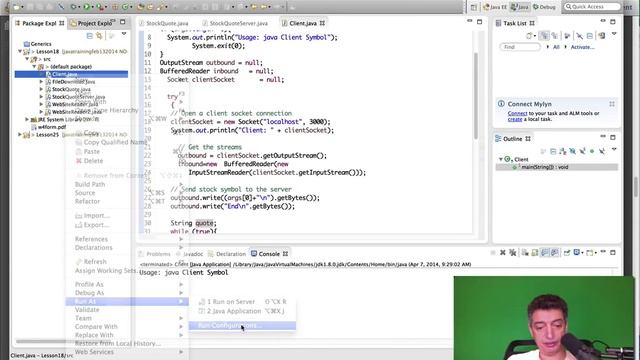Open Debug As context menu item
640x360 pixels.
127,293
